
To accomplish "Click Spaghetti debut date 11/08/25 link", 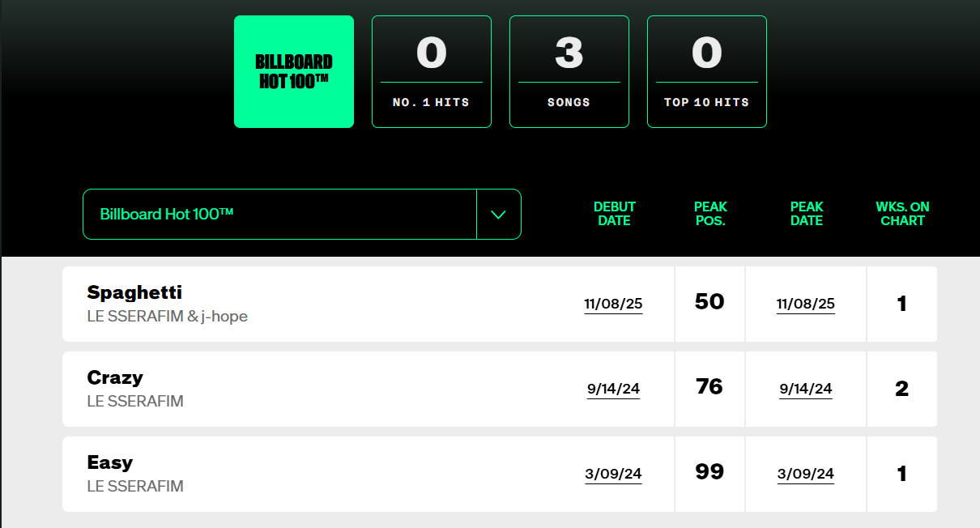I will pos(613,304).
